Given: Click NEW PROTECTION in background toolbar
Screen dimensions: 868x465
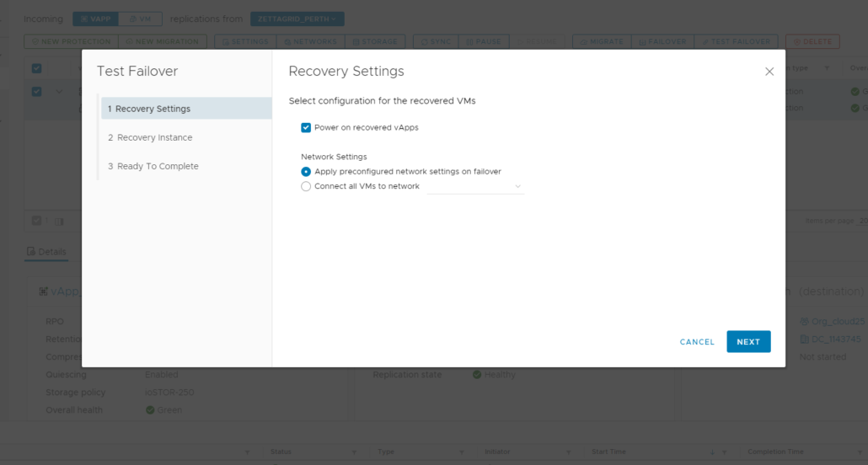Looking at the screenshot, I should [x=72, y=41].
